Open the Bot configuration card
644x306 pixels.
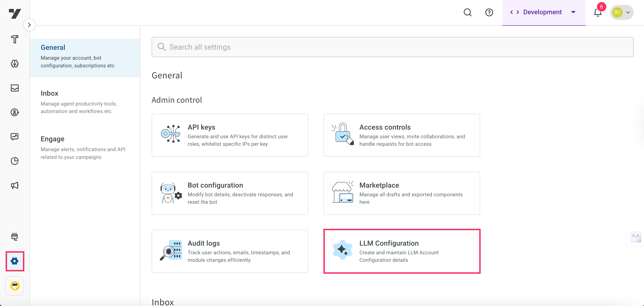point(230,193)
